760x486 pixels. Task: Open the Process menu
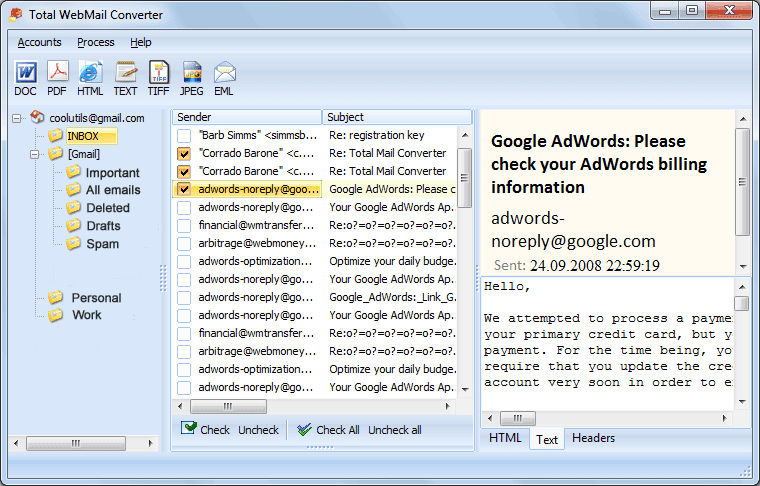click(95, 43)
